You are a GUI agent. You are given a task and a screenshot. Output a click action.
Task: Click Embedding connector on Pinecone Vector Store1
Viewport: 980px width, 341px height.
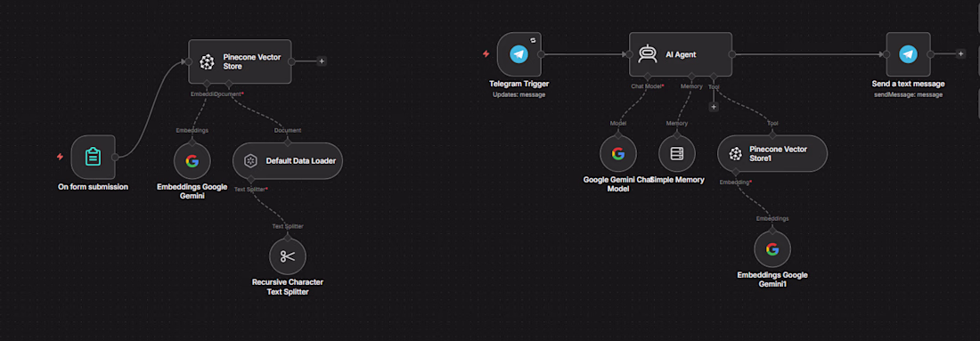click(x=735, y=172)
